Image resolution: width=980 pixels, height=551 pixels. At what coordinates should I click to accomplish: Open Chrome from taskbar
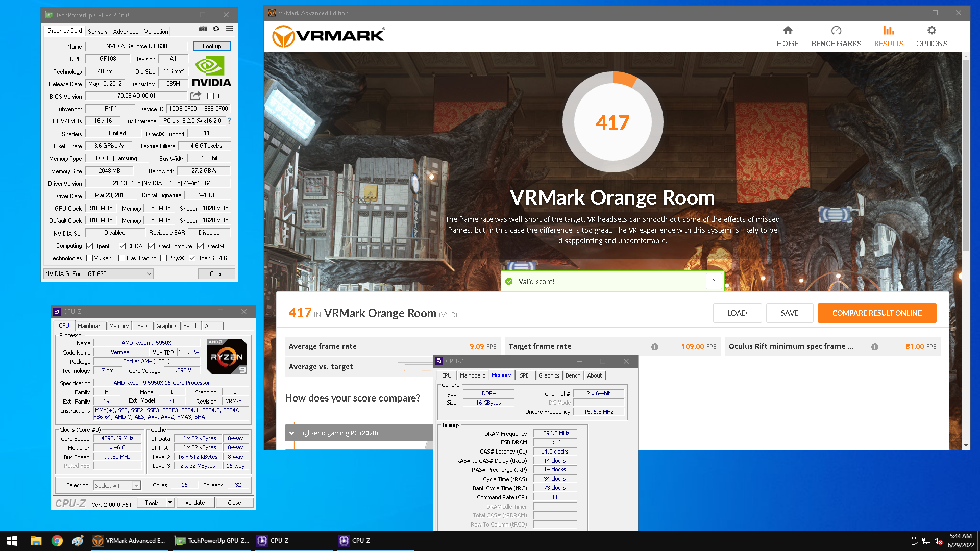pyautogui.click(x=57, y=541)
